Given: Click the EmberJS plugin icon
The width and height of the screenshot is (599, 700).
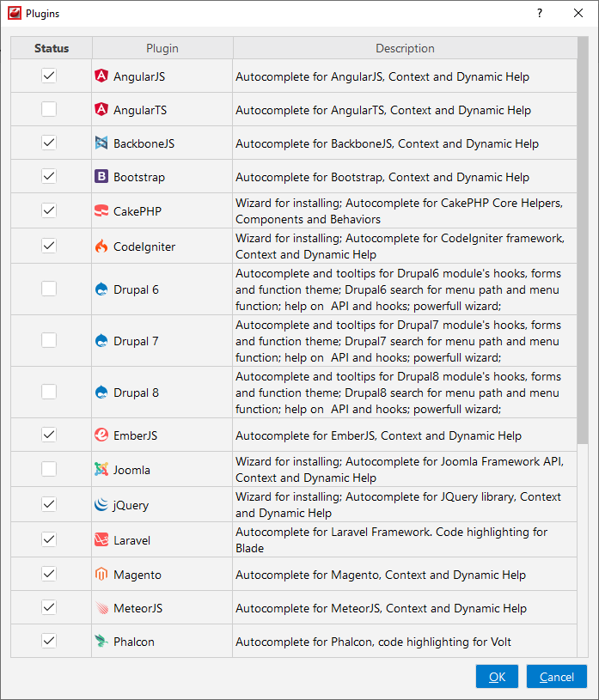Looking at the screenshot, I should pyautogui.click(x=101, y=435).
